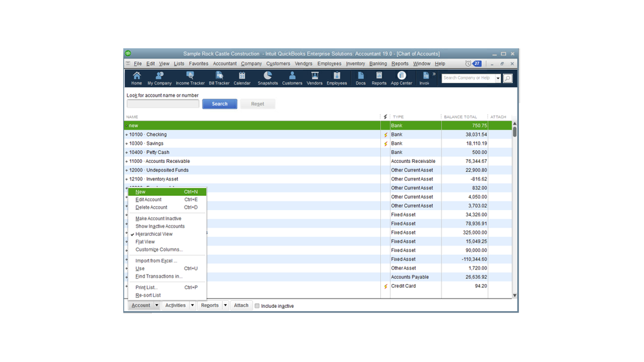Image resolution: width=644 pixels, height=362 pixels.
Task: Open the File menu
Action: [x=137, y=64]
